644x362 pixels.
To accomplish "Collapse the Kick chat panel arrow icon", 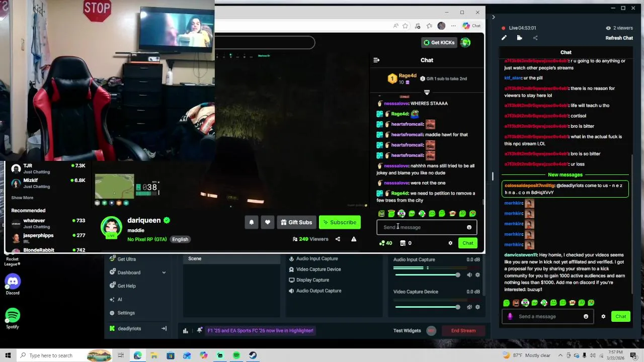I will 376,60.
